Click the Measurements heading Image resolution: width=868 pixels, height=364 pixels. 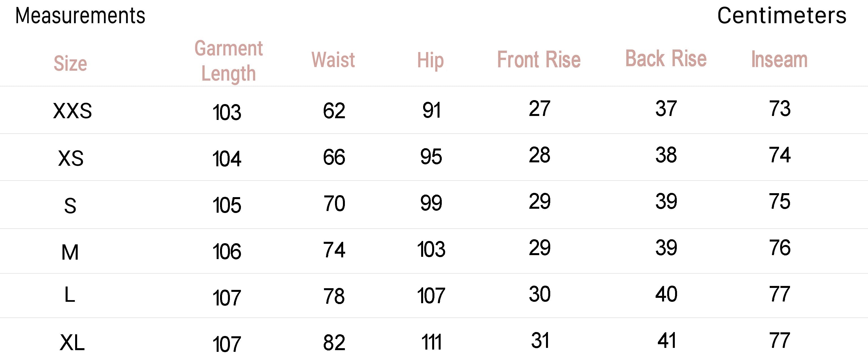pyautogui.click(x=80, y=16)
